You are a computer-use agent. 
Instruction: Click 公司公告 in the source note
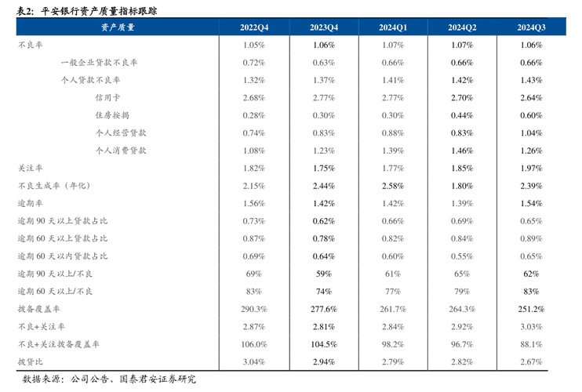click(89, 379)
